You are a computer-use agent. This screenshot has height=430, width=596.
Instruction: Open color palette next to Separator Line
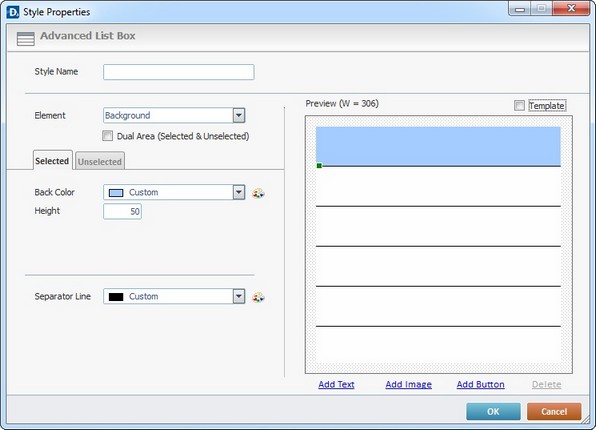(x=258, y=297)
